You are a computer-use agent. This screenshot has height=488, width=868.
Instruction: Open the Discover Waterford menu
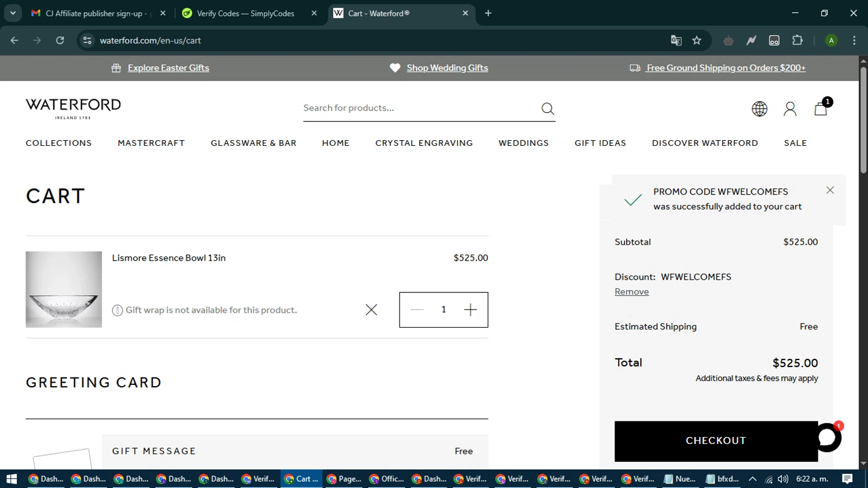point(705,143)
